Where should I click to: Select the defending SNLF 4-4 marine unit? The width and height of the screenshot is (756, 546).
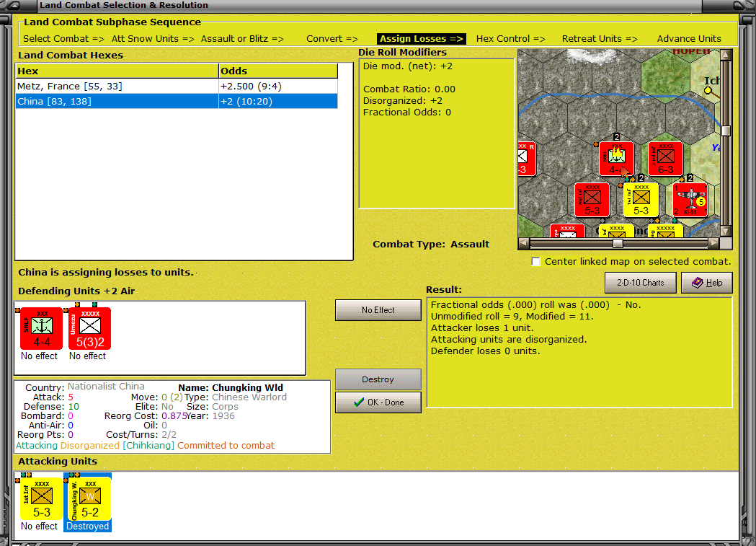pos(42,328)
